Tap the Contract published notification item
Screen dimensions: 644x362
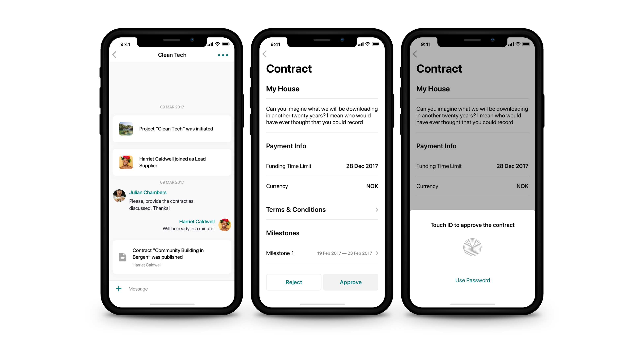click(172, 257)
